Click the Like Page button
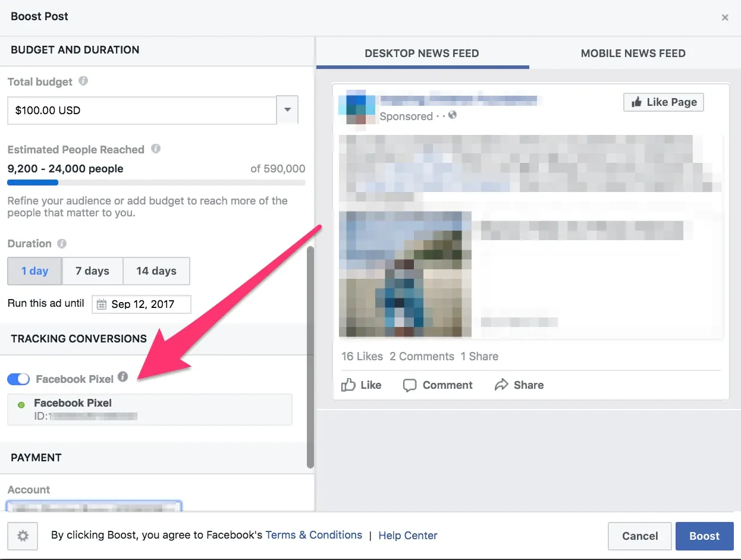The width and height of the screenshot is (741, 560). click(664, 102)
